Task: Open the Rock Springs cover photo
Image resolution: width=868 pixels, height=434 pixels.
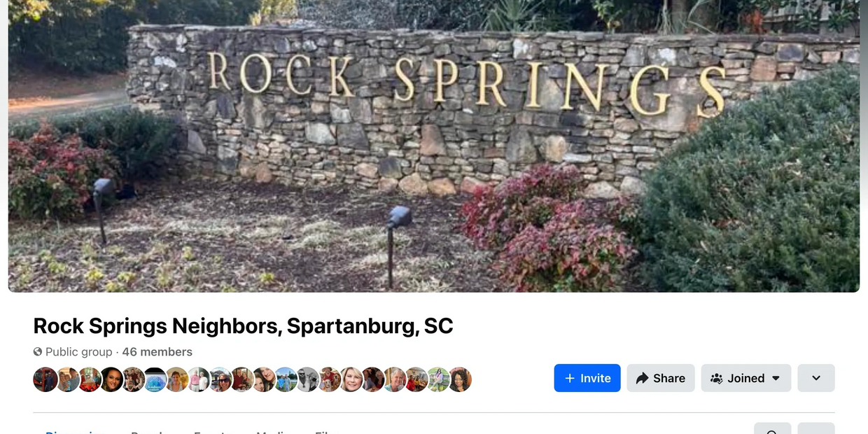Action: pyautogui.click(x=434, y=146)
